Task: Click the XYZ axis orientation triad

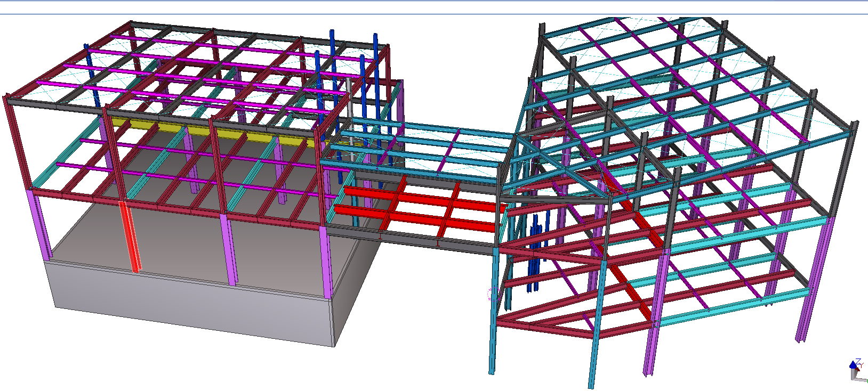Action: pyautogui.click(x=857, y=370)
